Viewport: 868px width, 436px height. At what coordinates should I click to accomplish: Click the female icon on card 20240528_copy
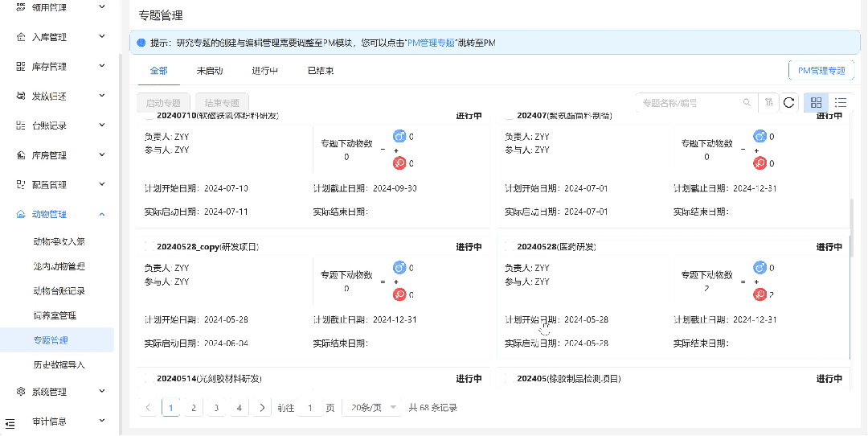399,294
